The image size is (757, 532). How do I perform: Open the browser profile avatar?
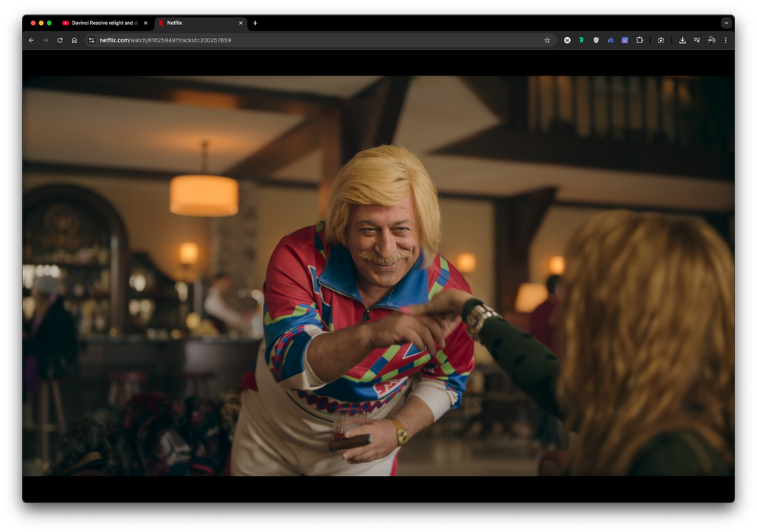tap(711, 41)
